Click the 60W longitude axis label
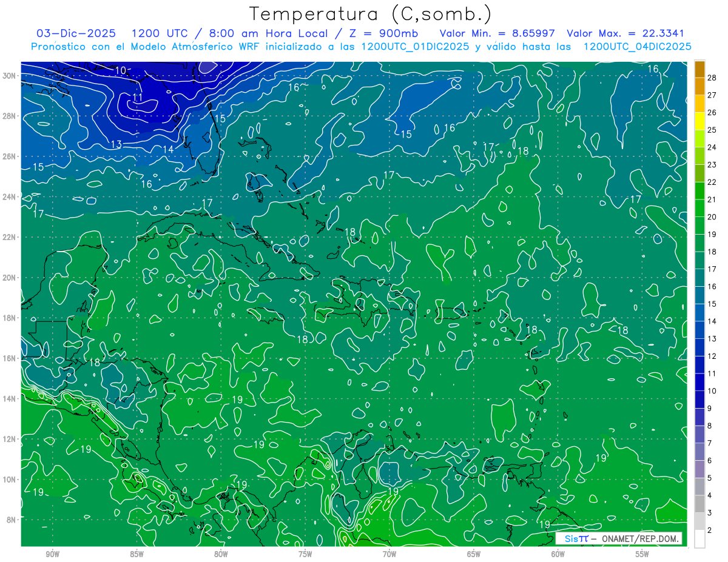This screenshot has height=562, width=728. [x=558, y=554]
